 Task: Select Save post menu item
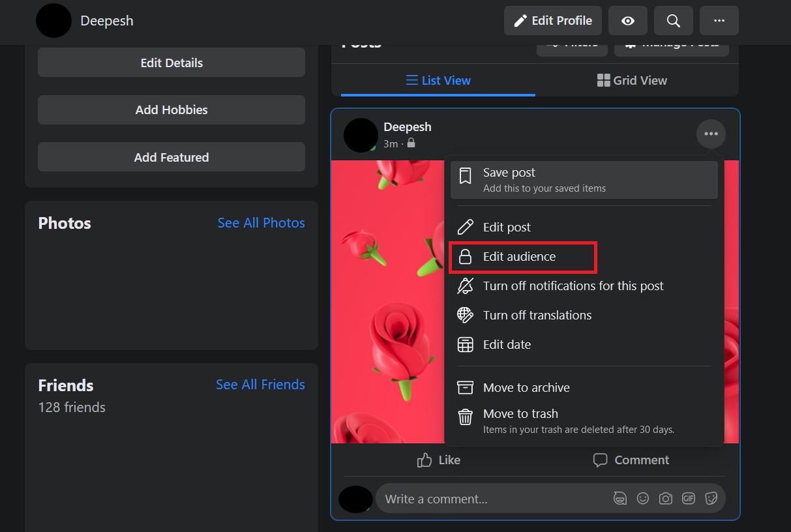pyautogui.click(x=584, y=180)
